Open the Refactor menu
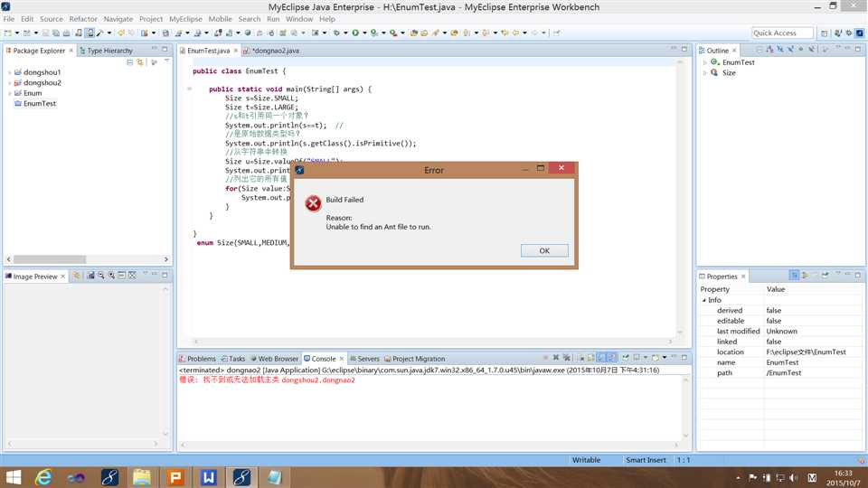 pos(83,19)
